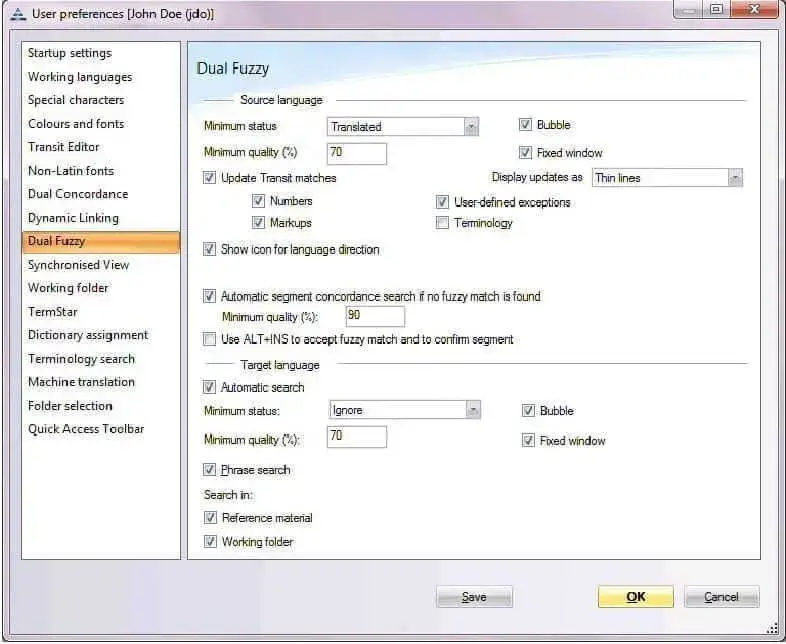Open Quick Access Toolbar settings
Viewport: 786px width, 644px height.
(x=86, y=429)
